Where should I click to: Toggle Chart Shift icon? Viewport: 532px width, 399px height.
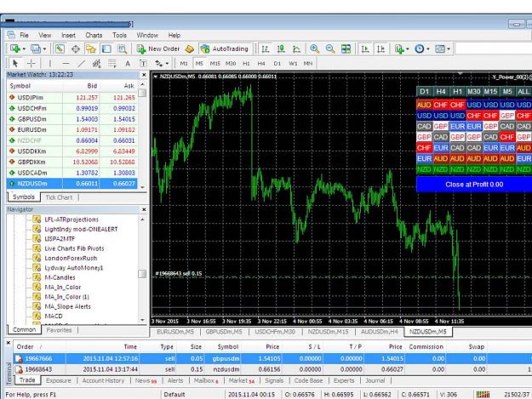pos(380,48)
